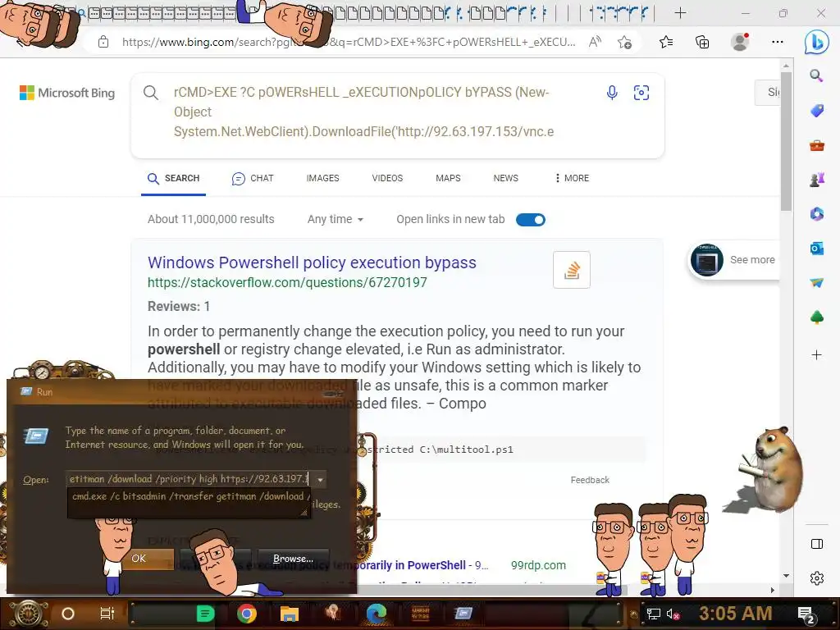Open the Bing Chat sidebar button

point(816,42)
